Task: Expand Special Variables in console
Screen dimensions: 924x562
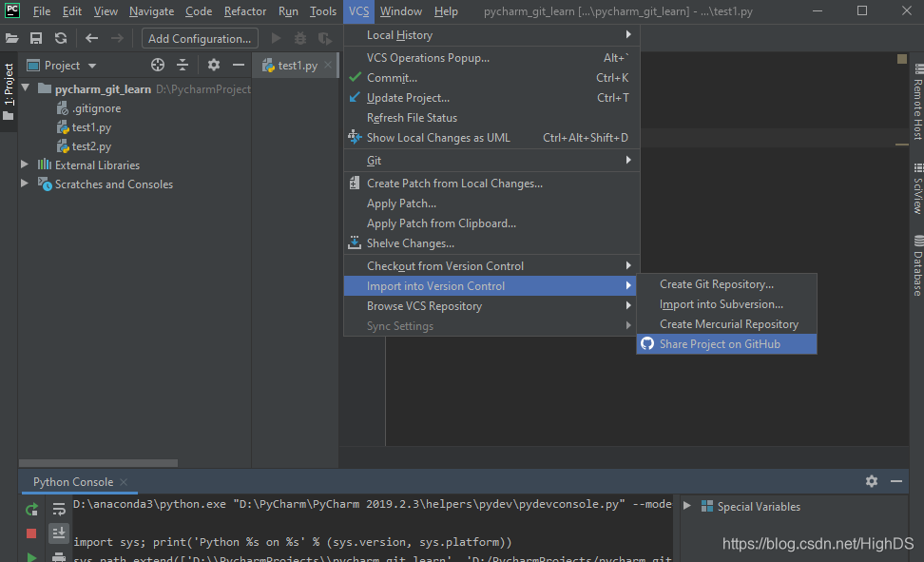Action: [x=686, y=505]
